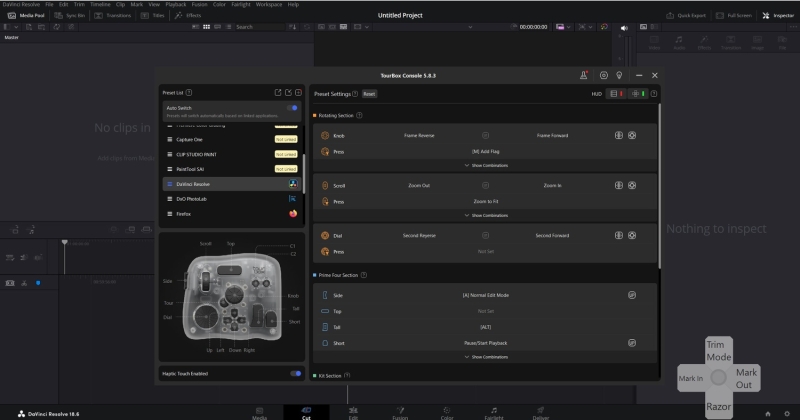
Task: Click the Pause/Start Playback assignment for Short
Action: pyautogui.click(x=485, y=343)
